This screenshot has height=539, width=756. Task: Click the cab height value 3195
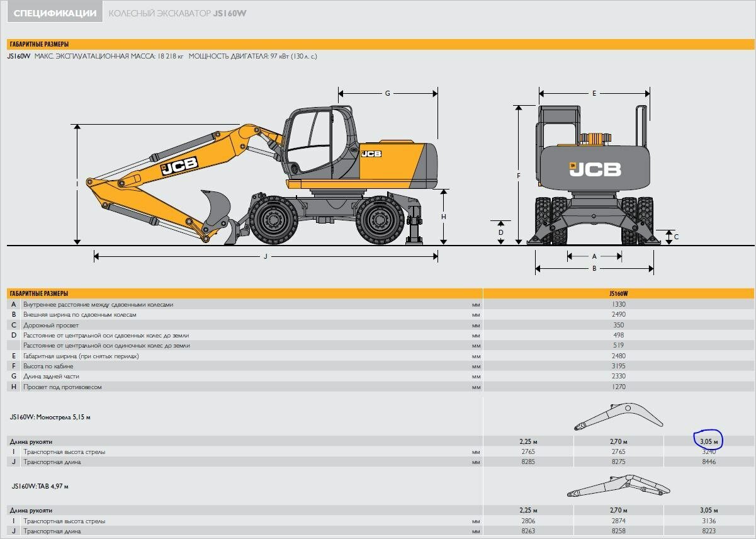click(619, 366)
